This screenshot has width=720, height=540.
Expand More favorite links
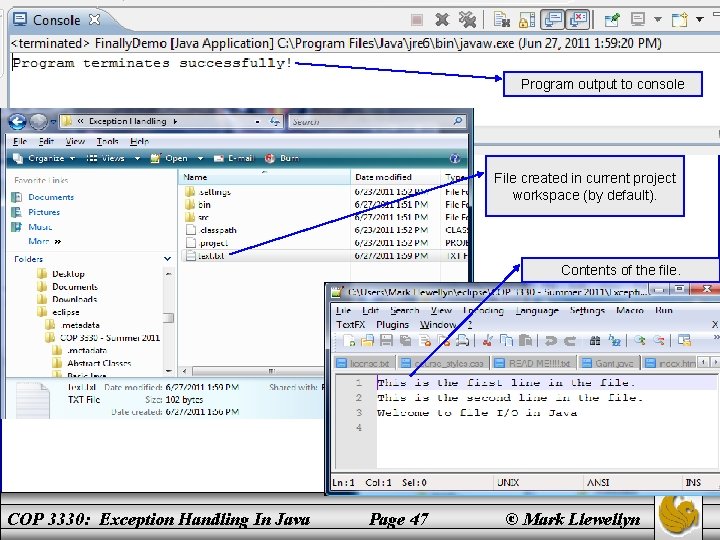click(45, 242)
